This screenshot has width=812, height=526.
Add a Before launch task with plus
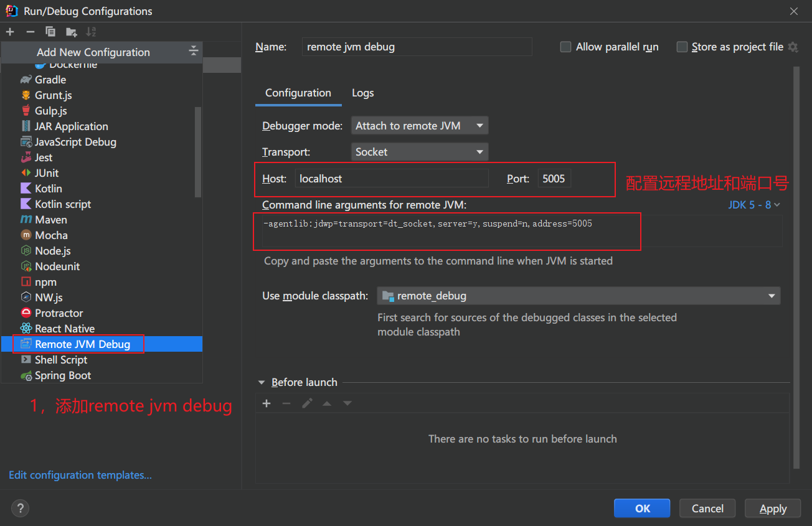coord(267,403)
